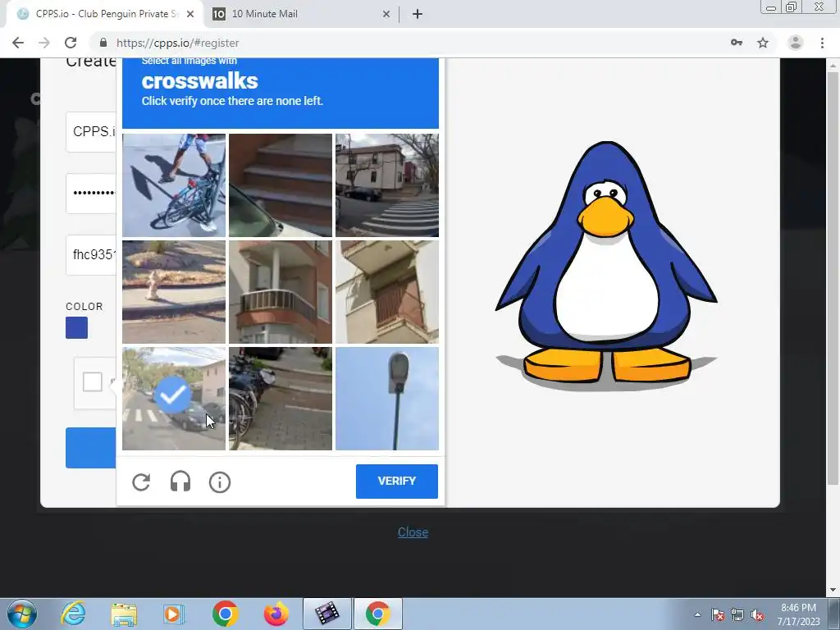Screen dimensions: 840x630
Task: Reload the captcha challenge images
Action: [x=141, y=482]
